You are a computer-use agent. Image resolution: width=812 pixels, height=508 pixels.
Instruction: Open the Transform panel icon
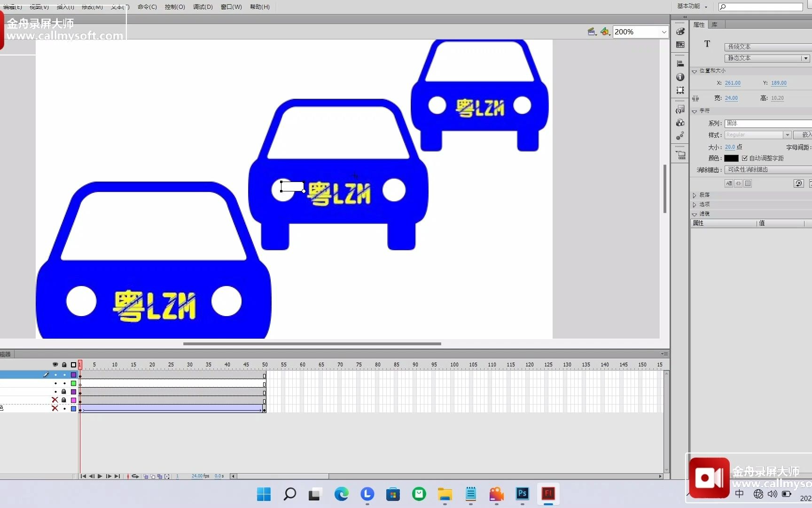680,90
